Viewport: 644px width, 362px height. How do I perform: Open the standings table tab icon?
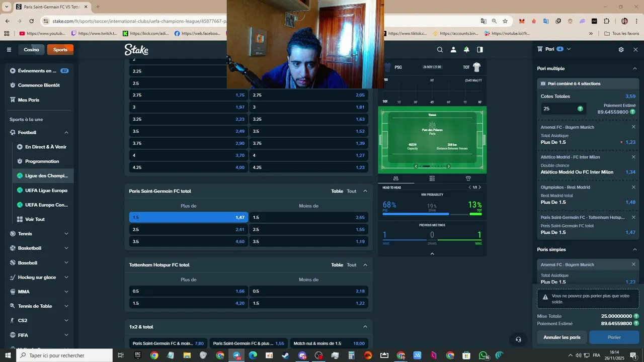click(x=432, y=178)
